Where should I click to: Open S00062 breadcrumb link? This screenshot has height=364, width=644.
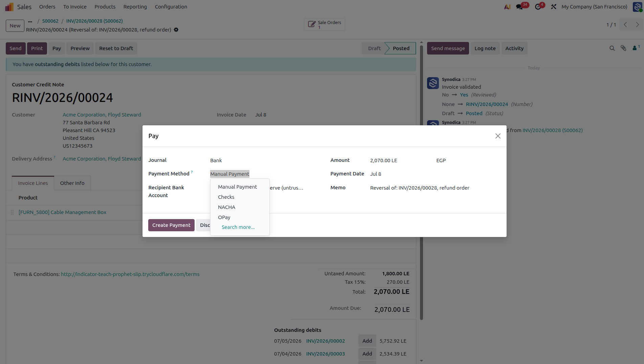50,21
